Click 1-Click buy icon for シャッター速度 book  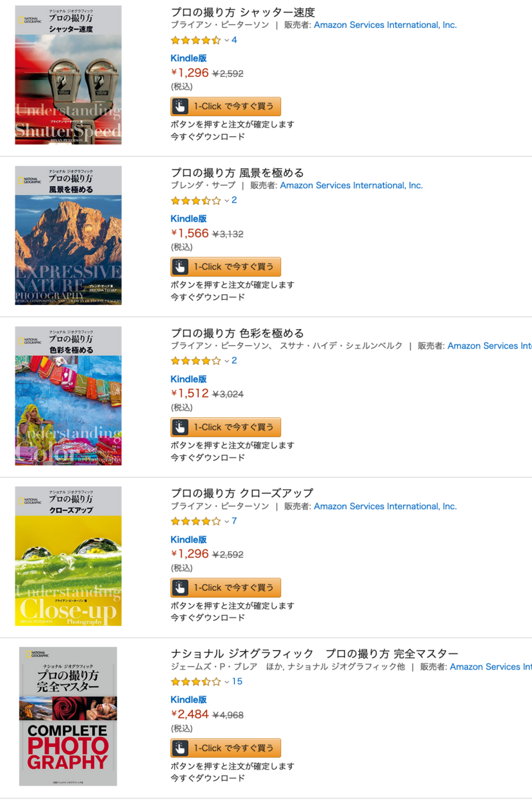pyautogui.click(x=180, y=106)
